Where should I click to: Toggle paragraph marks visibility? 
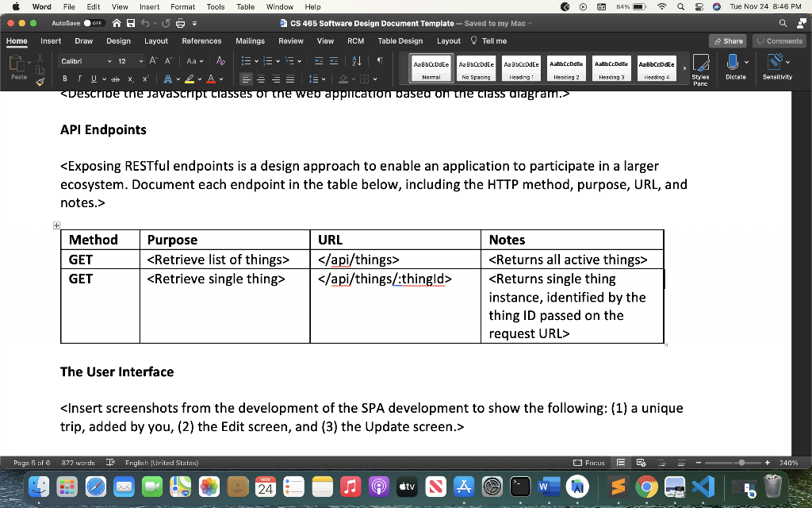380,60
